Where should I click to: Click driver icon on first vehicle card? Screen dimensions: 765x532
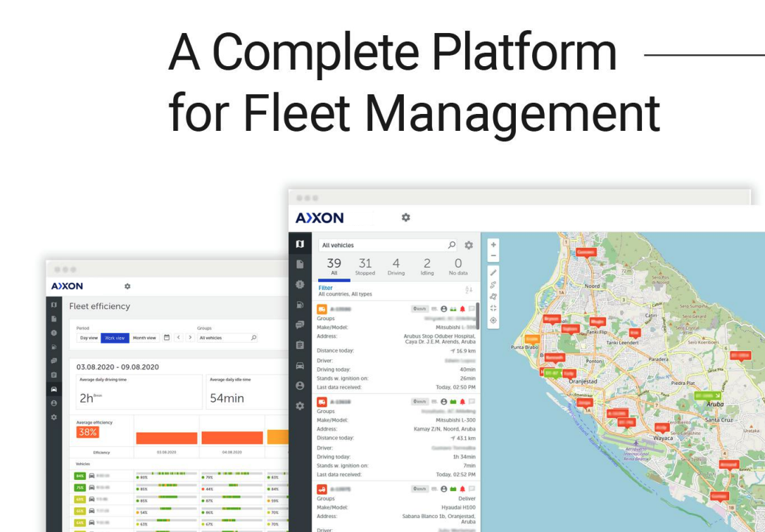(x=444, y=309)
